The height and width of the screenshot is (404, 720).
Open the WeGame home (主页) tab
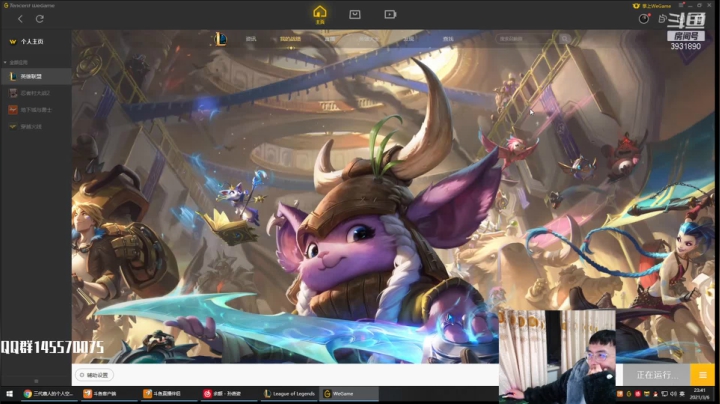point(320,15)
